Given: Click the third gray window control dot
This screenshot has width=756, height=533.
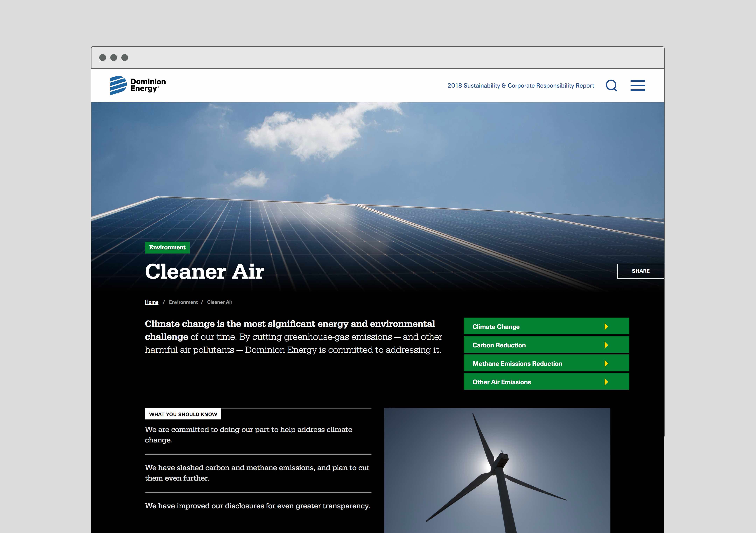Looking at the screenshot, I should click(x=125, y=58).
